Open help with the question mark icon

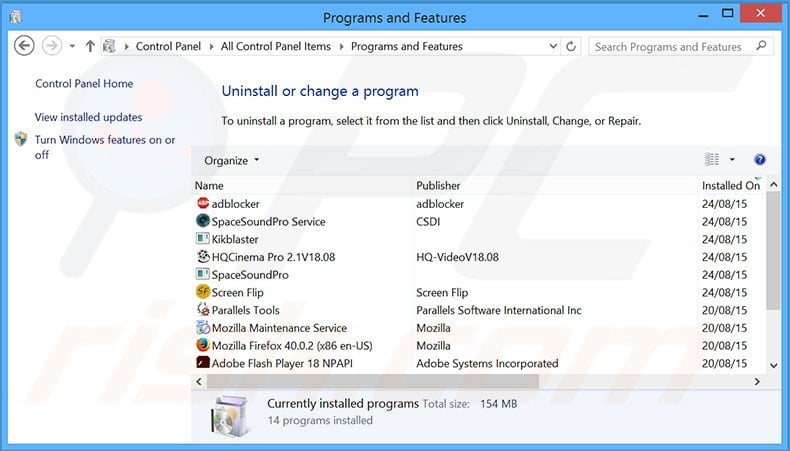click(x=760, y=160)
